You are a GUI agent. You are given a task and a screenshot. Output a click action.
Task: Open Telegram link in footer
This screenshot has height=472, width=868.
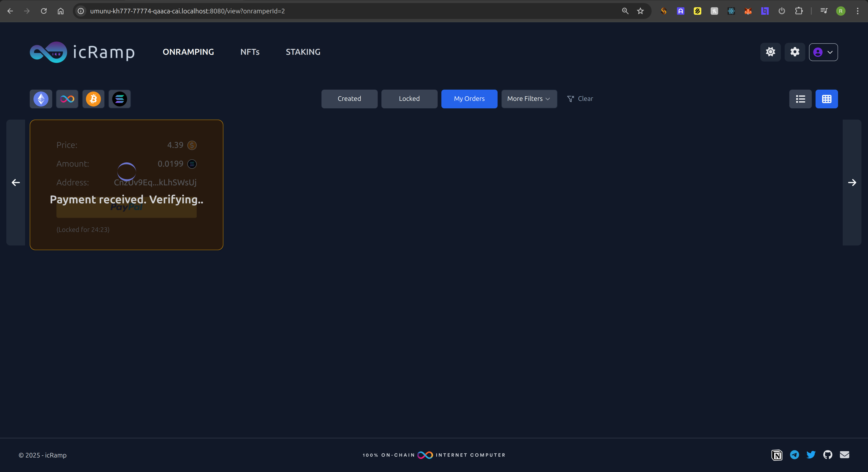[794, 455]
